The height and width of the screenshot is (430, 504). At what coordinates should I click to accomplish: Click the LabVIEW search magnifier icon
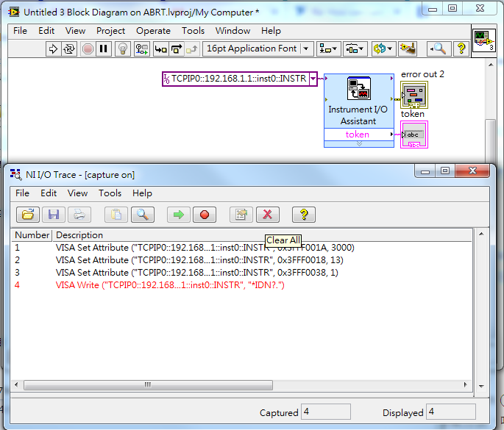click(438, 49)
